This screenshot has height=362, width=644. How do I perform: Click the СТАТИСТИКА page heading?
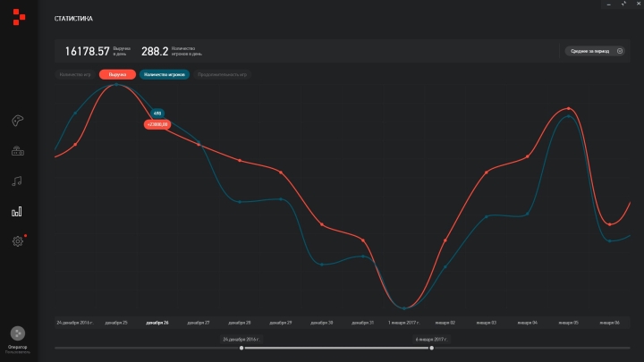click(x=73, y=19)
